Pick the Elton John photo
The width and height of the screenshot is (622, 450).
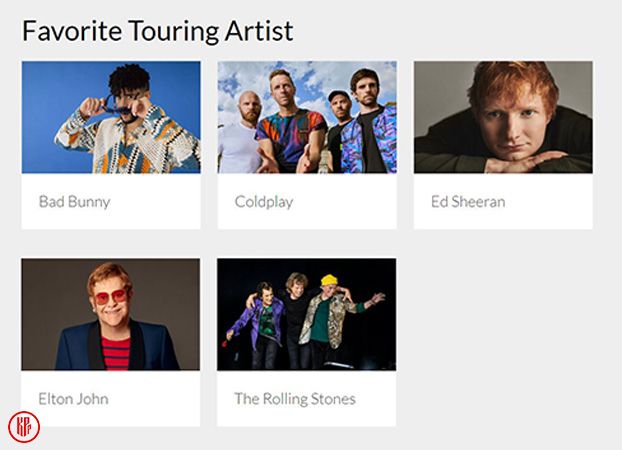[x=111, y=314]
